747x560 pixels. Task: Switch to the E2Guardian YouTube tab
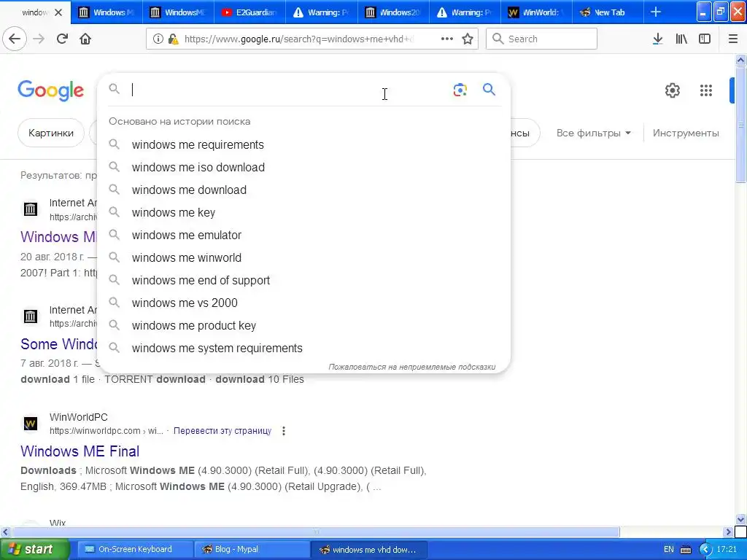pyautogui.click(x=249, y=12)
